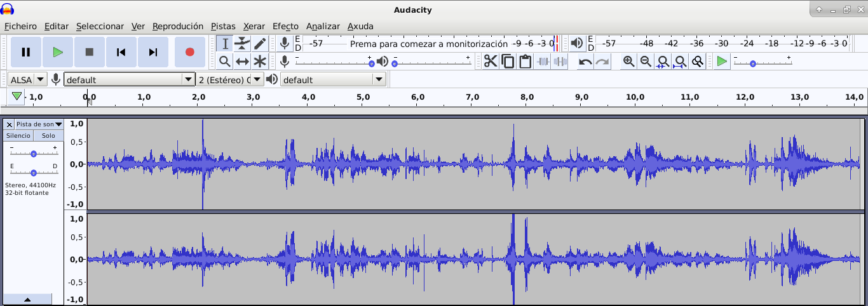
Task: Solo the track with the Solo button
Action: click(48, 136)
